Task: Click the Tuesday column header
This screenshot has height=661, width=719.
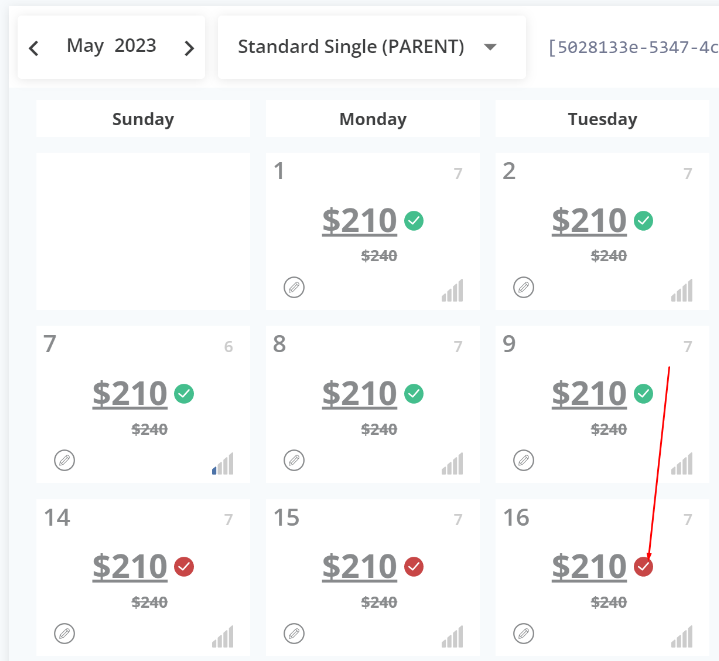Action: click(x=602, y=119)
